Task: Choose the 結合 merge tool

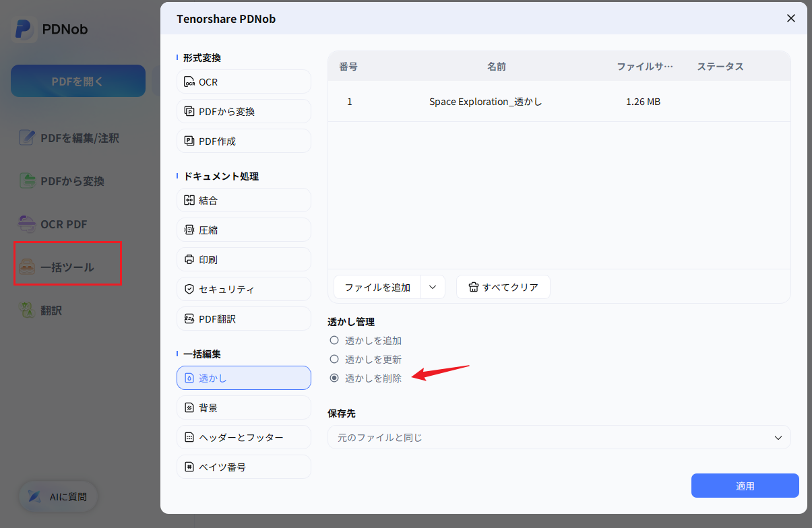Action: coord(244,200)
